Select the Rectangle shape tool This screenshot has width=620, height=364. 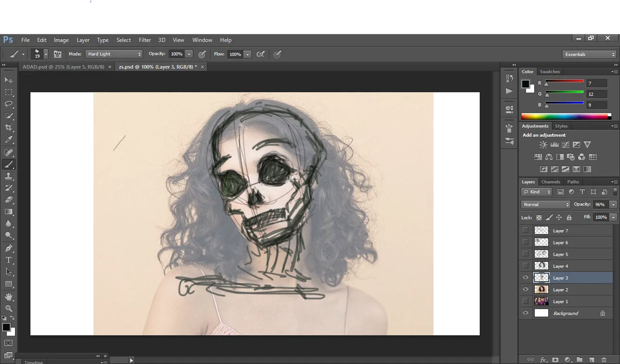coord(9,284)
